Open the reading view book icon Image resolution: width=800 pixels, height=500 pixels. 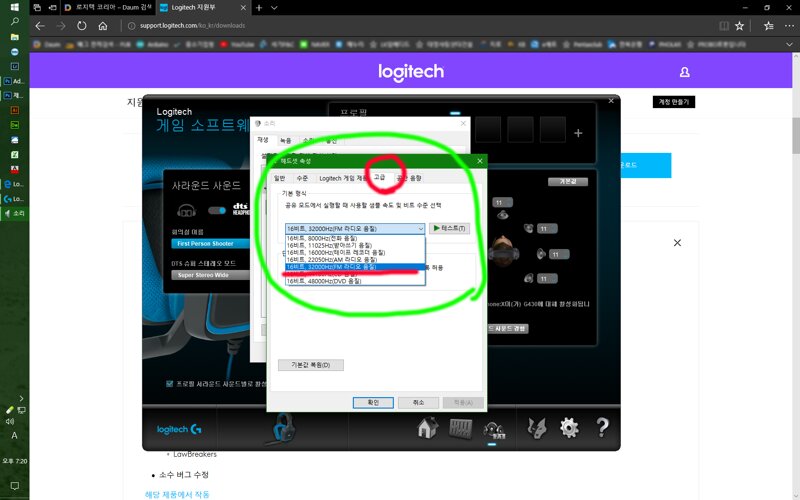point(723,26)
